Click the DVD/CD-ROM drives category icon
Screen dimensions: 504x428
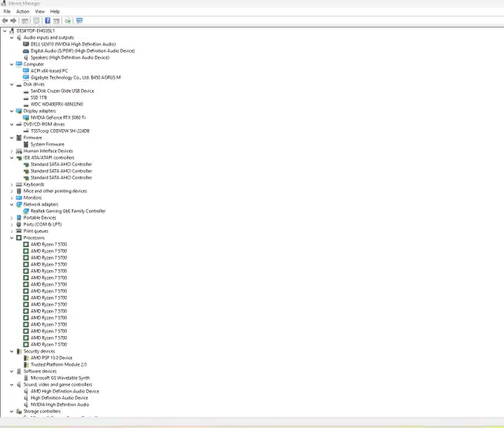click(x=19, y=124)
